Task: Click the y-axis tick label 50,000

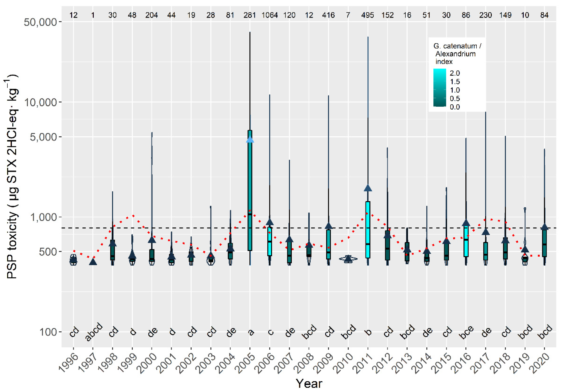Action: [41, 22]
